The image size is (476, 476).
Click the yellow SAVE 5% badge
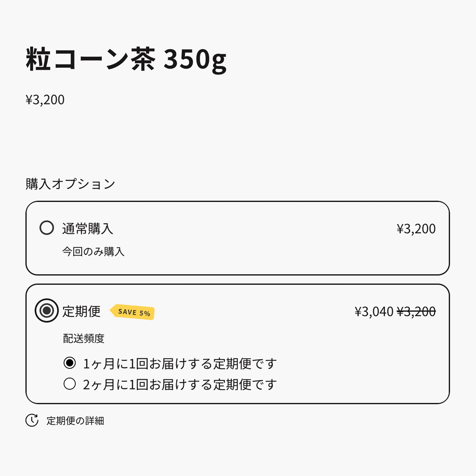pyautogui.click(x=133, y=312)
